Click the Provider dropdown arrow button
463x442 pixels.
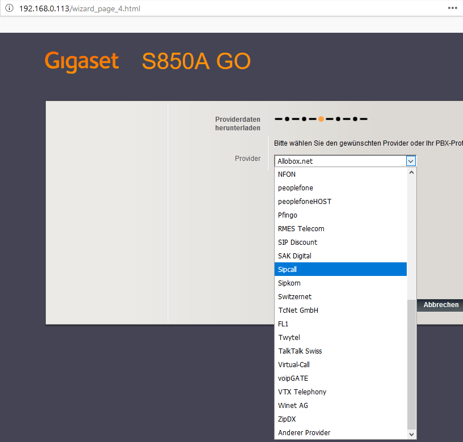point(411,161)
